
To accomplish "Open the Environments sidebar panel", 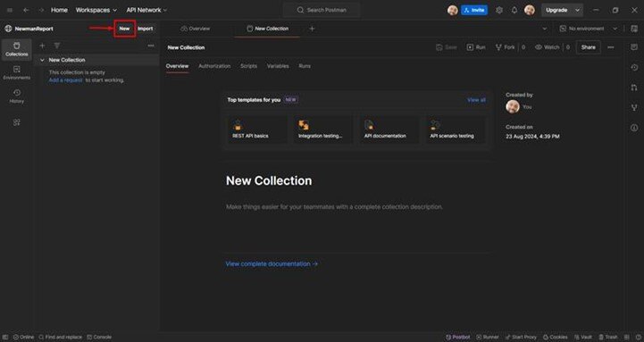I will point(16,72).
